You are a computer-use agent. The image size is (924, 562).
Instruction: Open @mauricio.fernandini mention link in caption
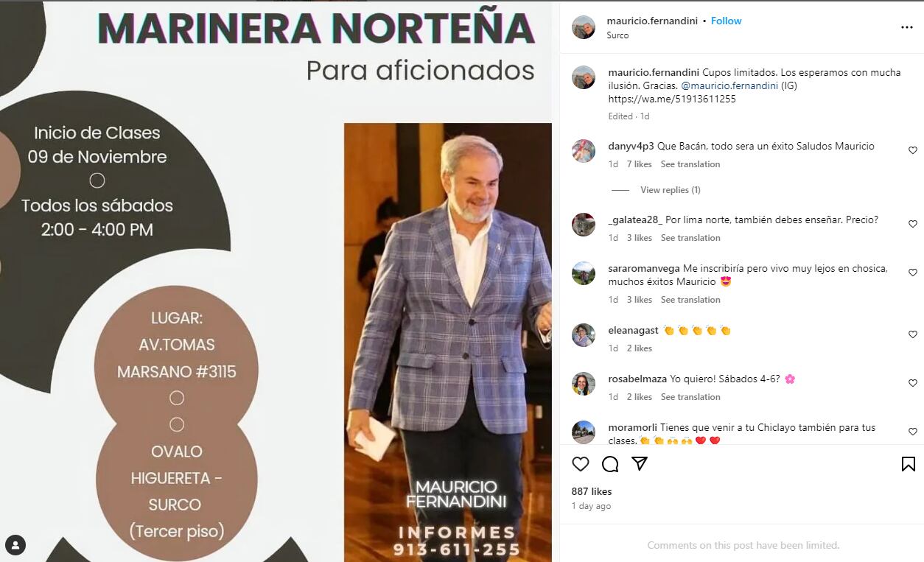coord(729,85)
